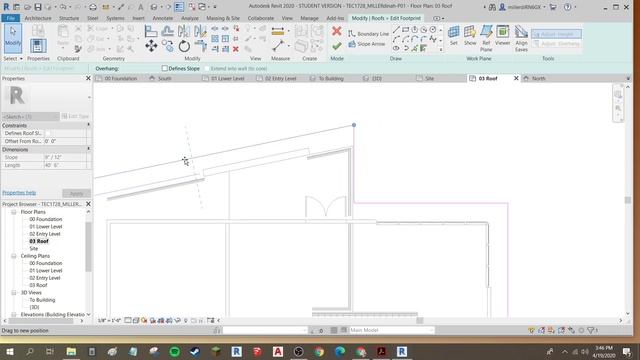The width and height of the screenshot is (640, 360).
Task: Click the red Delete icon in Modify panel
Action: coord(236,49)
